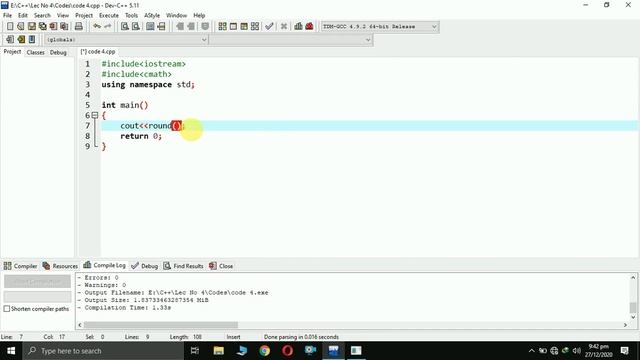The width and height of the screenshot is (640, 360).
Task: Click the Debug check mark toolbar icon
Action: pyautogui.click(x=269, y=27)
